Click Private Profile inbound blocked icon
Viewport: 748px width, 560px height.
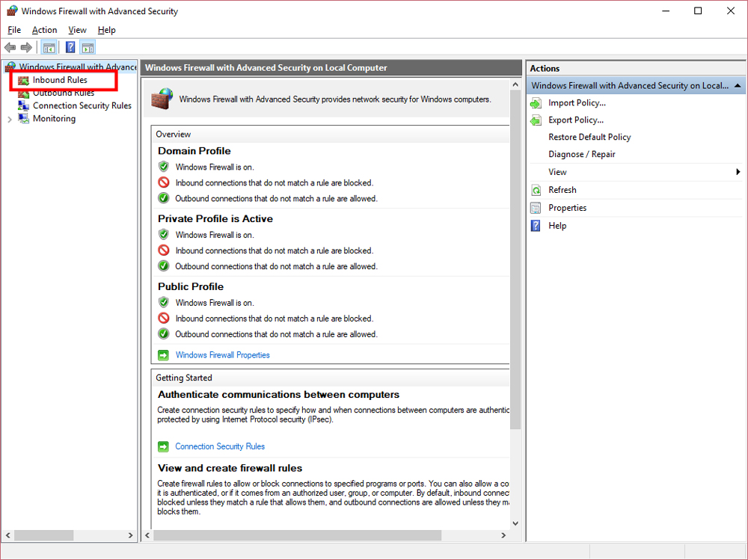164,250
